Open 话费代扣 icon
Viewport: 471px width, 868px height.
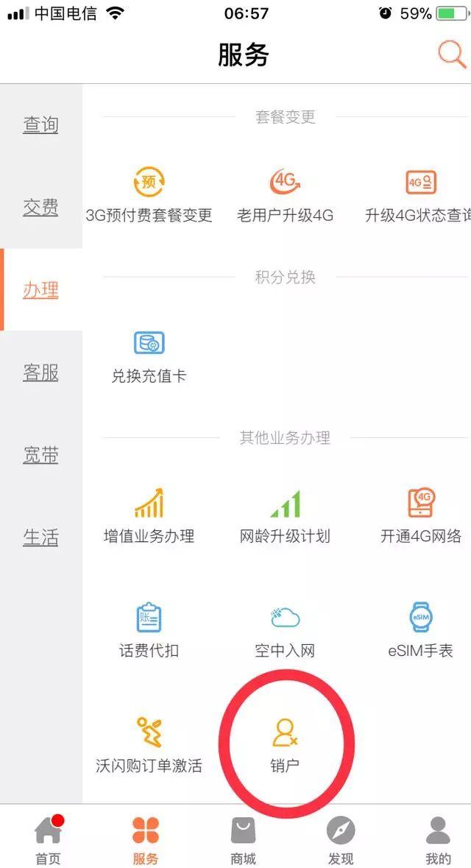(x=149, y=618)
